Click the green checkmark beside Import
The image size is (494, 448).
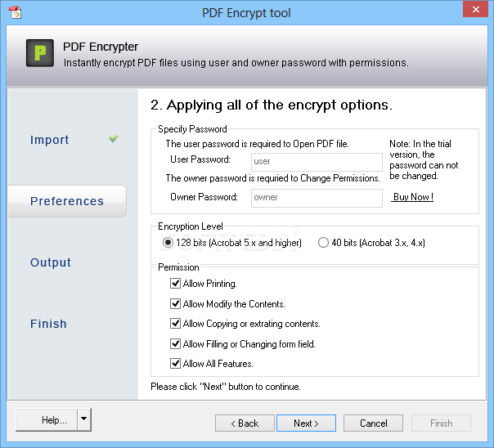click(114, 138)
